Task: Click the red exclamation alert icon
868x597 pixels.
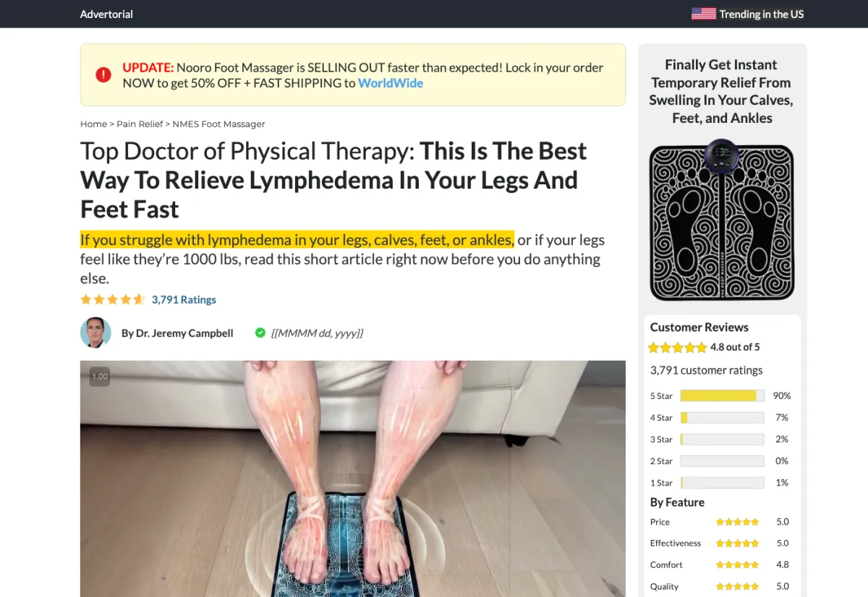Action: 103,74
